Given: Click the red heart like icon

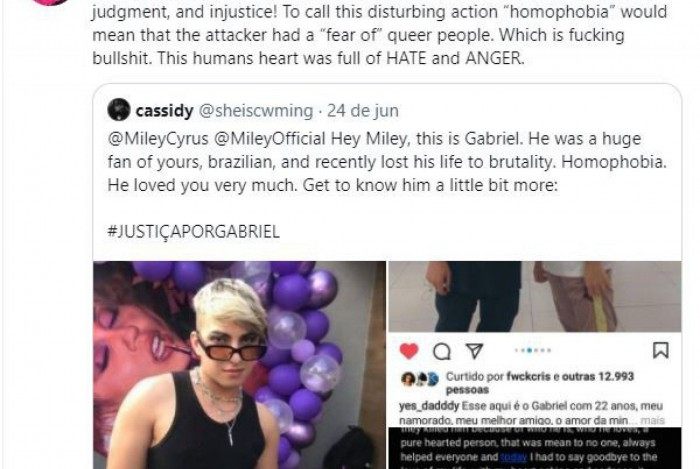Looking at the screenshot, I should tap(408, 351).
